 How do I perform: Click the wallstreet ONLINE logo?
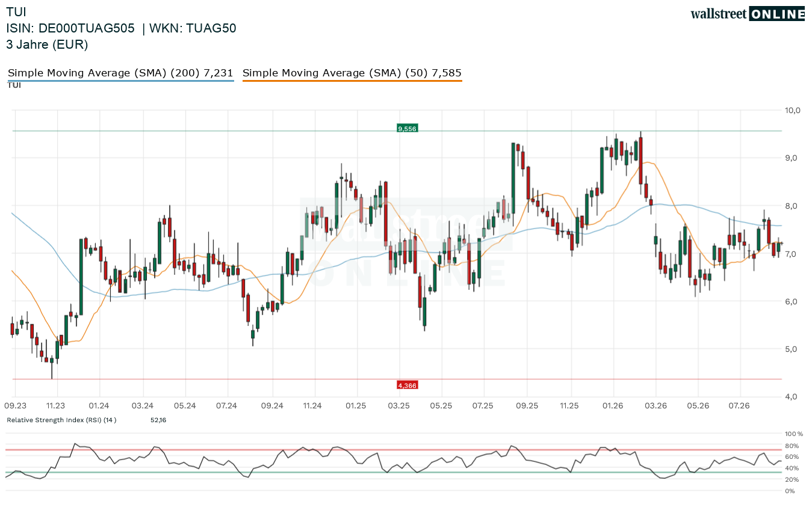coord(748,14)
